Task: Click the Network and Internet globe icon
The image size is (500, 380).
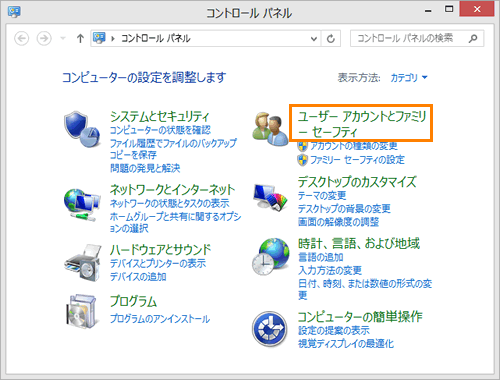Action: point(82,204)
